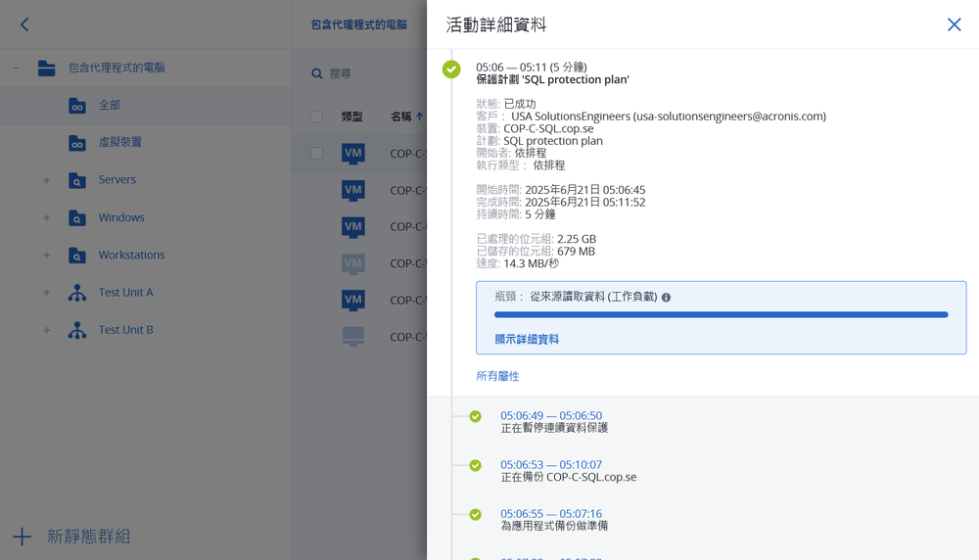This screenshot has width=979, height=560.
Task: Click the VM icon in the first row
Action: click(353, 154)
